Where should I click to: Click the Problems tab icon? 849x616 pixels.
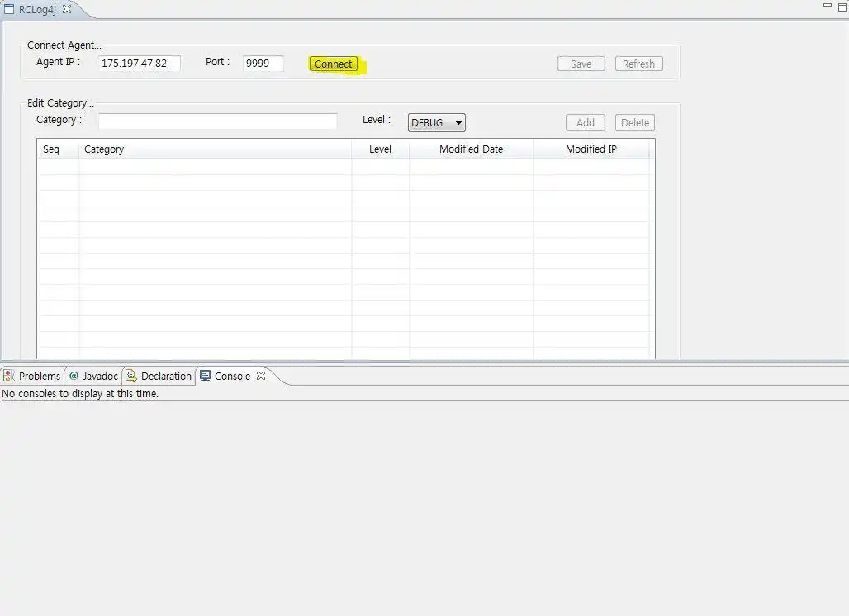(9, 375)
